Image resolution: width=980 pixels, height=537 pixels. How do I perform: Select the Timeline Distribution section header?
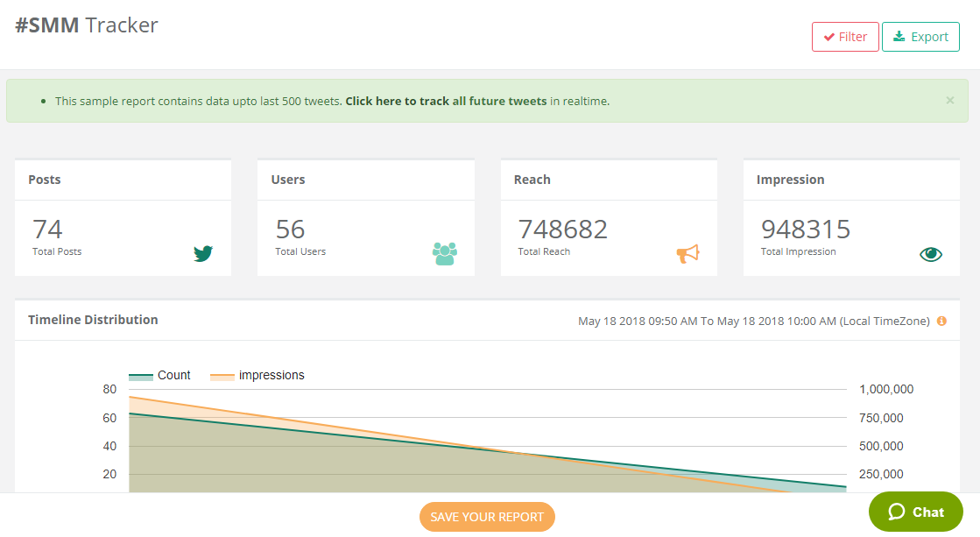pos(93,320)
